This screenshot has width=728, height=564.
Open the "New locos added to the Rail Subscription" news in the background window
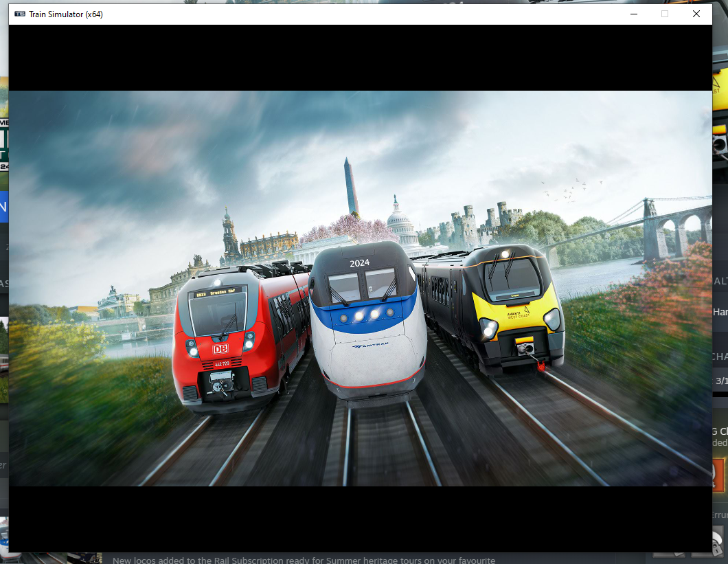[x=304, y=560]
